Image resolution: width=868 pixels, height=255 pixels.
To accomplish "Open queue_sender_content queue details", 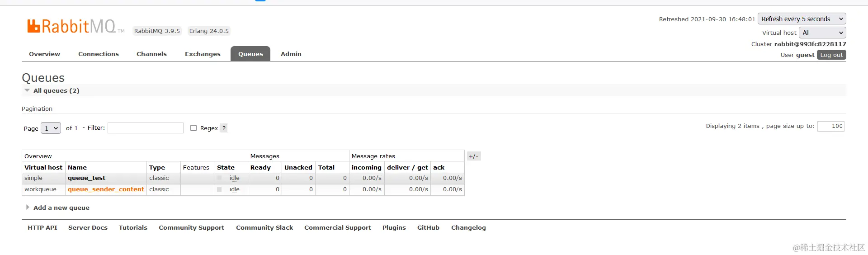I will [x=106, y=189].
